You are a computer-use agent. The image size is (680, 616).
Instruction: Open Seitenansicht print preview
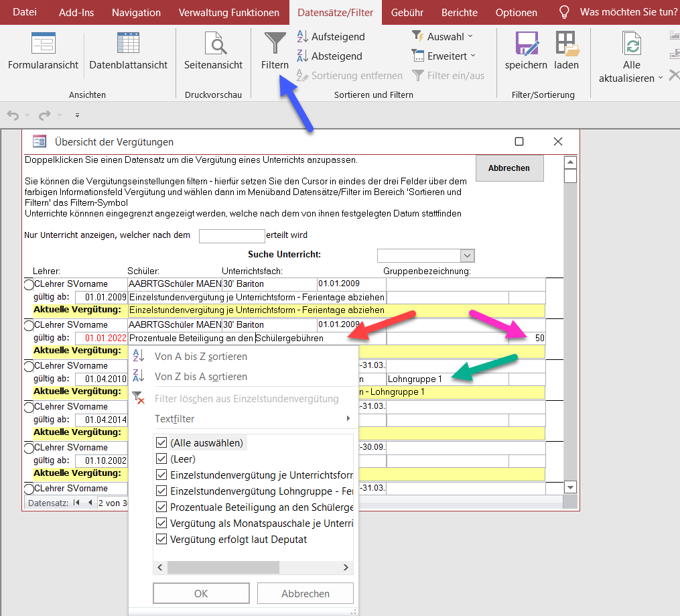(213, 44)
